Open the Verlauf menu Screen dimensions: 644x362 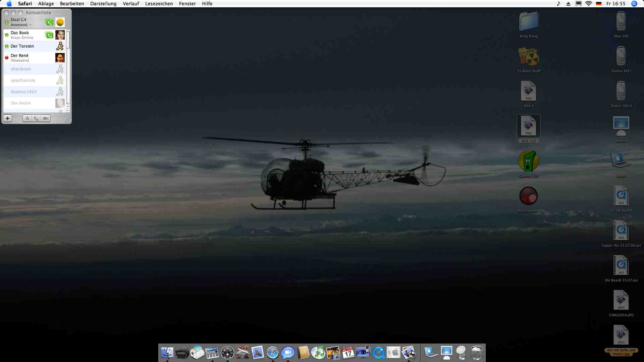tap(131, 4)
